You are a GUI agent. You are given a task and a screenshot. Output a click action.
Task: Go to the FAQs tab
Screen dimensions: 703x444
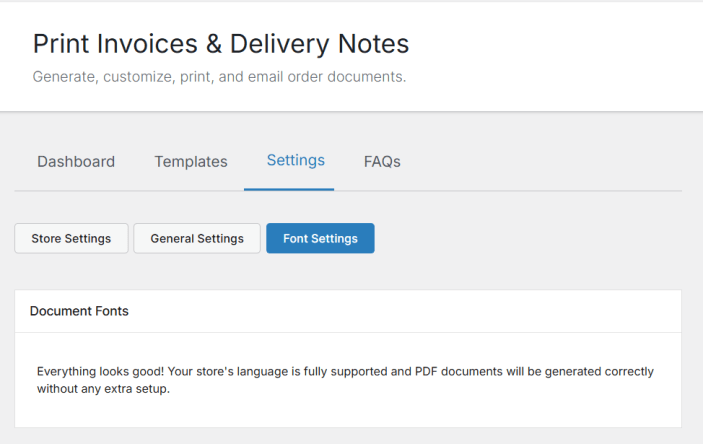coord(382,161)
